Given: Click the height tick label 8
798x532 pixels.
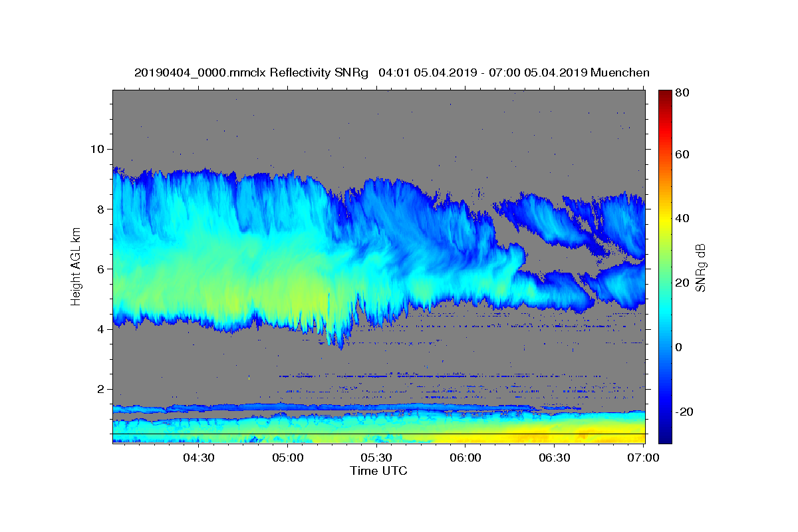Looking at the screenshot, I should pyautogui.click(x=102, y=209).
